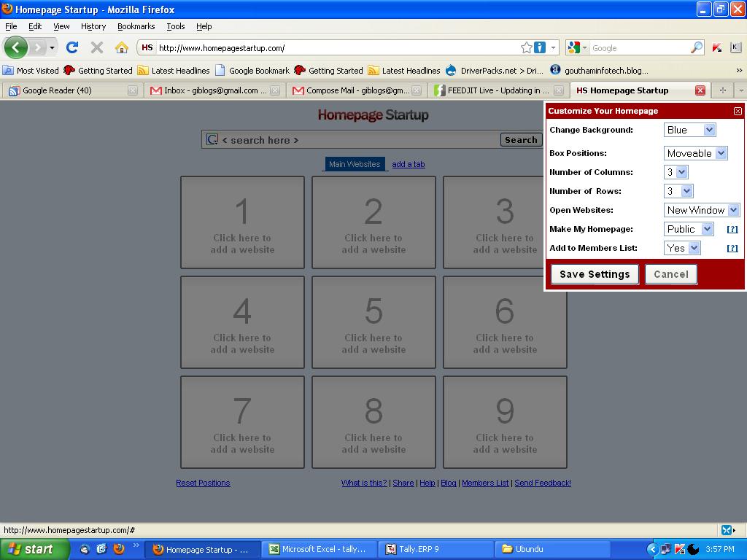Open the Edit menu
This screenshot has height=560, width=747.
click(x=35, y=26)
